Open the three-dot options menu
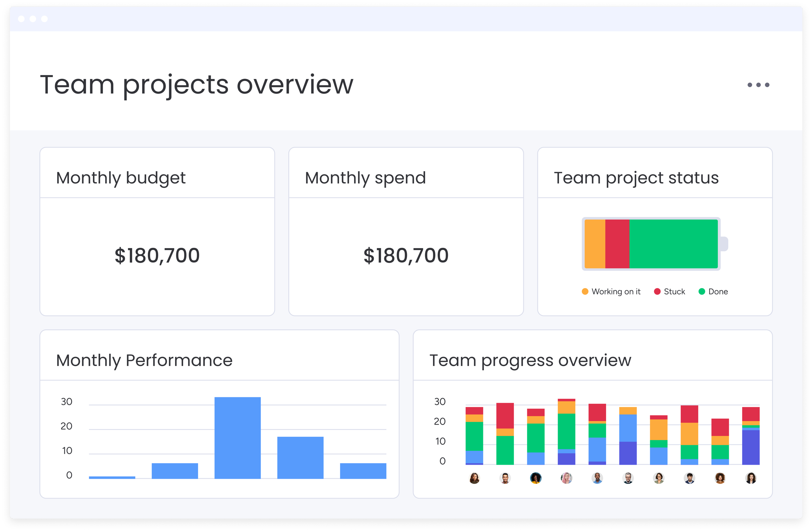812x531 pixels. pos(758,85)
